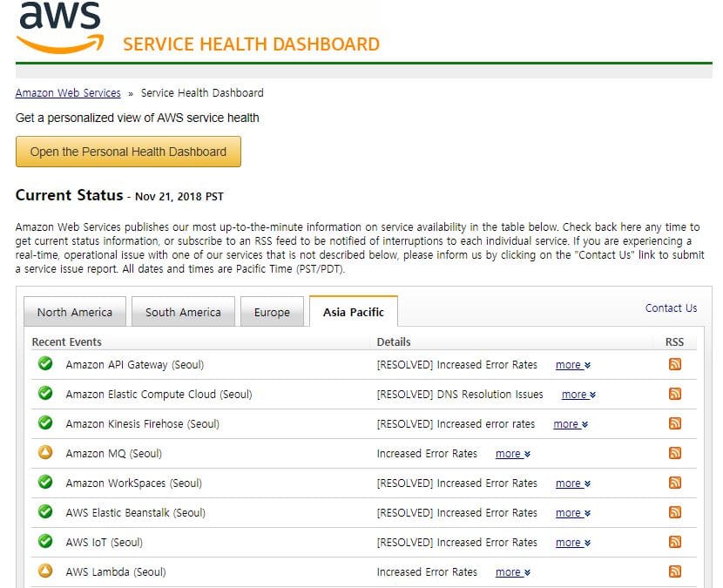
Task: Select the Asia Pacific tab
Action: pyautogui.click(x=354, y=312)
